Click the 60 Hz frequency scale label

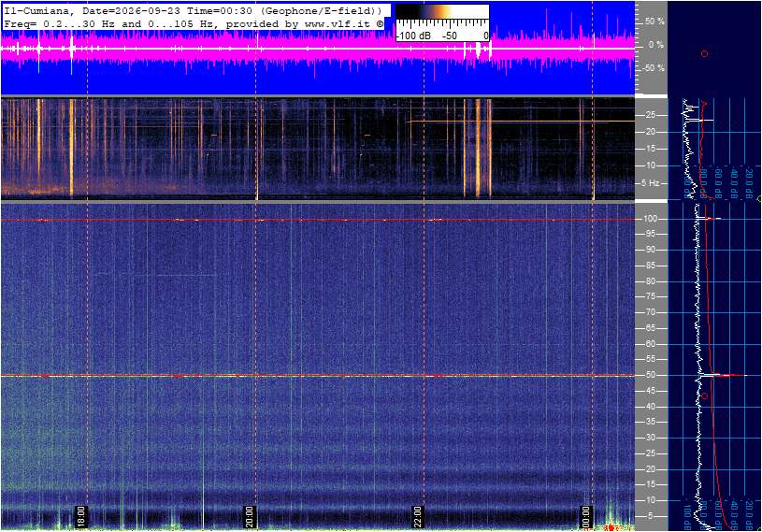(650, 344)
